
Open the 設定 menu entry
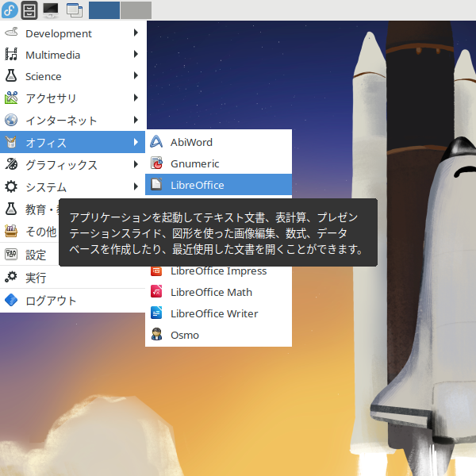[29, 255]
